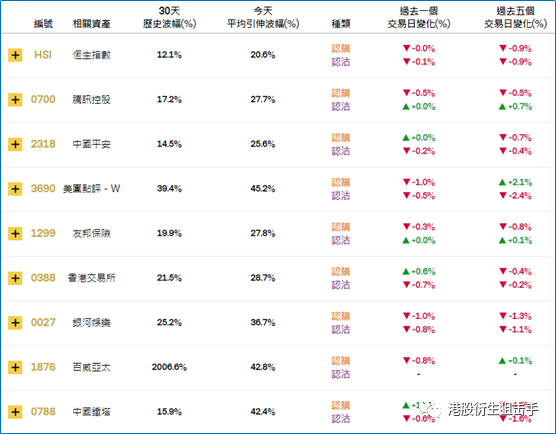The image size is (556, 434).
Task: Open the HSI code link
Action: point(43,55)
